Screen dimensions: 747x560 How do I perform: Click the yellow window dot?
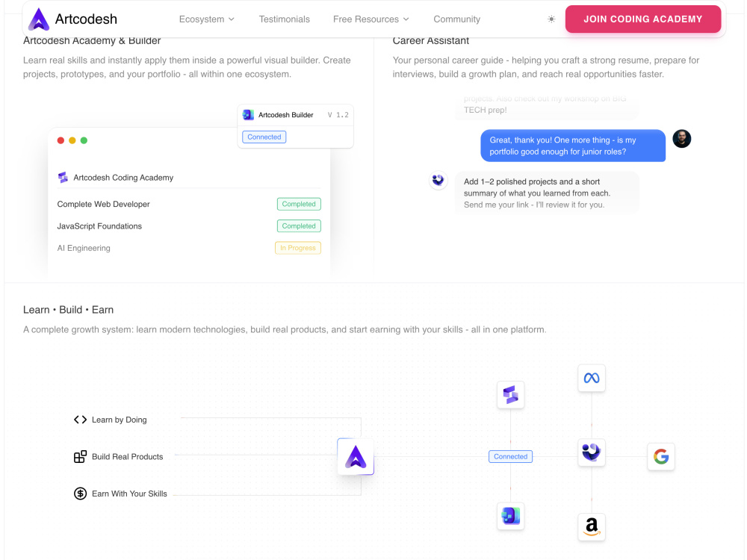click(72, 140)
